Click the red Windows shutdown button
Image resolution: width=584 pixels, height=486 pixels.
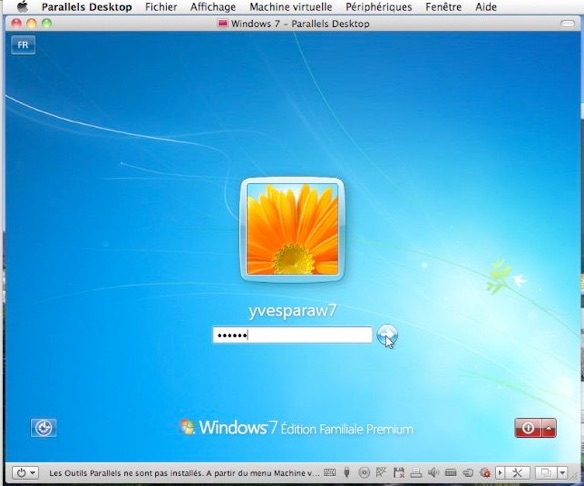(x=528, y=428)
